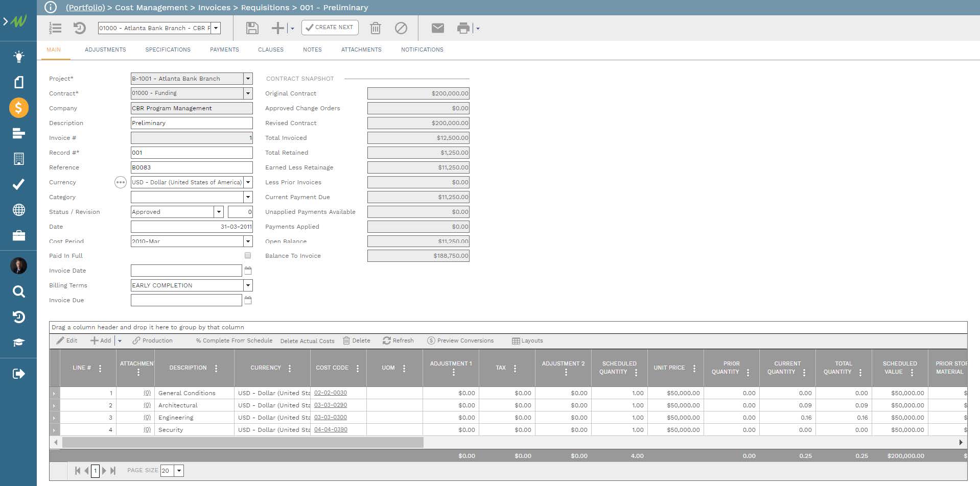This screenshot has height=486, width=980.
Task: Open the Attachments tab
Action: tap(361, 50)
